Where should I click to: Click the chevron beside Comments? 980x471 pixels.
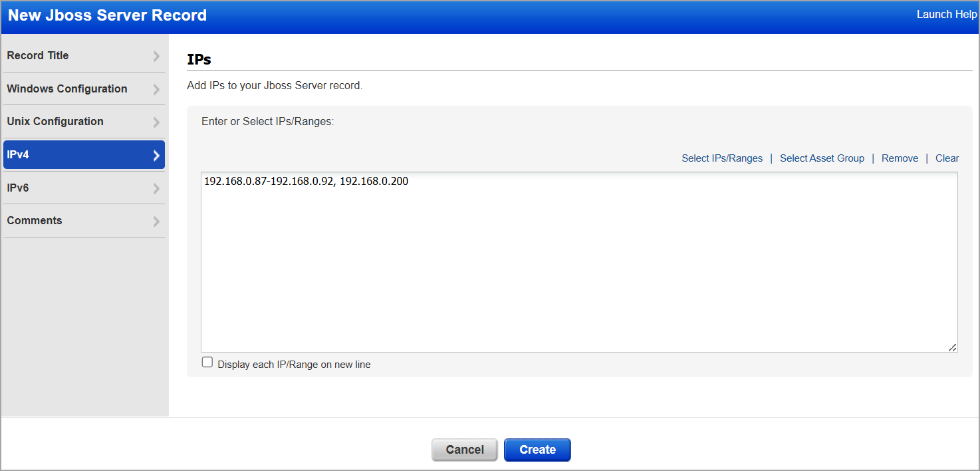pyautogui.click(x=156, y=222)
